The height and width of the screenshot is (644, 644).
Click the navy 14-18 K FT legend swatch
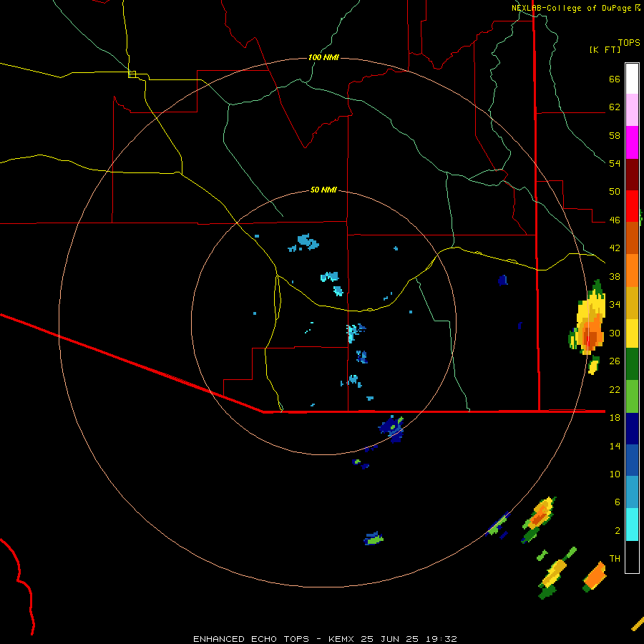[632, 429]
